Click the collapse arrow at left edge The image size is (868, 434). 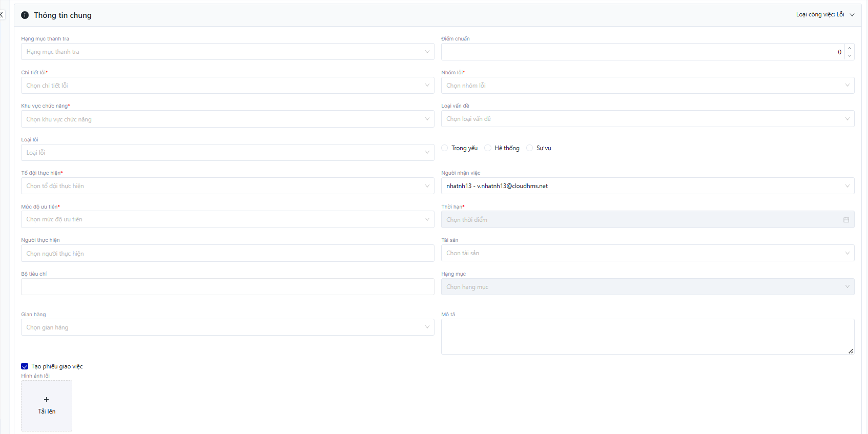2,15
